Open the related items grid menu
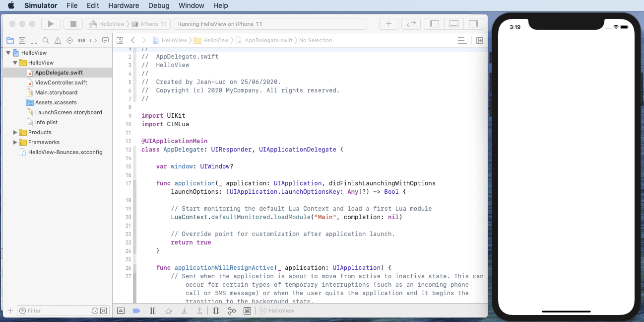The width and height of the screenshot is (644, 322). tap(120, 40)
